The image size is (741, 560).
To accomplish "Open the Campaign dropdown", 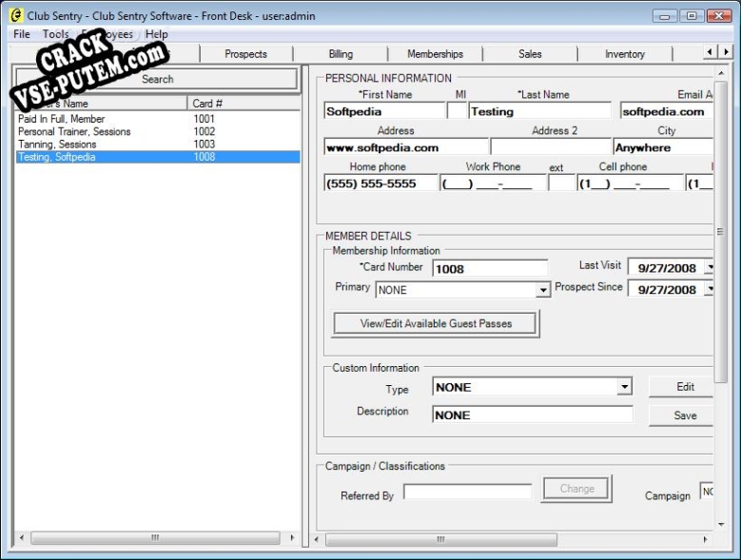I will click(707, 492).
